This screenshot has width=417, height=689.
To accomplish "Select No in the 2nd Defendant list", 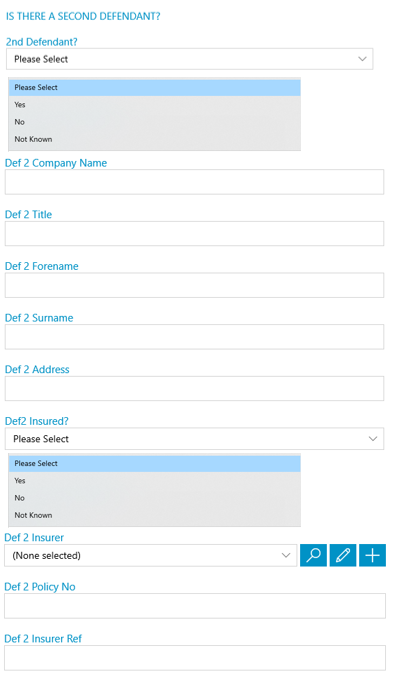I will click(x=155, y=122).
